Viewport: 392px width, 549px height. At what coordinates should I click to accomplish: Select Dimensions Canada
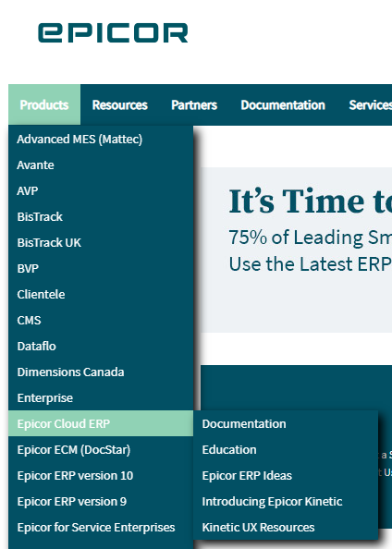coord(101,372)
